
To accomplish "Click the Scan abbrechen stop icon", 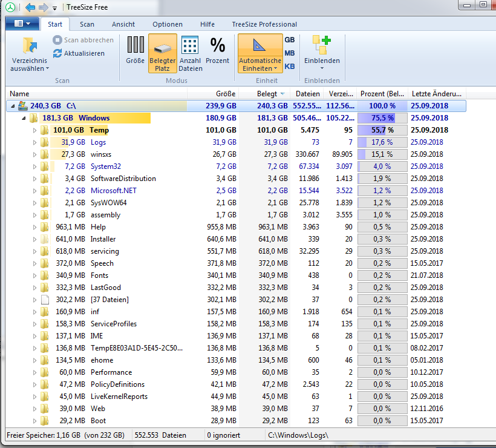I will (x=57, y=40).
